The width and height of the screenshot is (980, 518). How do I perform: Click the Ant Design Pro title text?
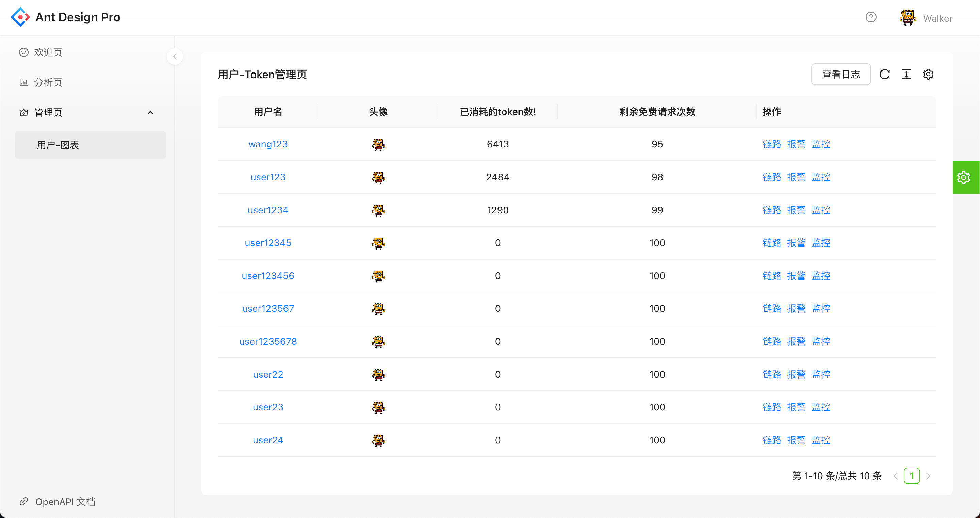(x=78, y=17)
